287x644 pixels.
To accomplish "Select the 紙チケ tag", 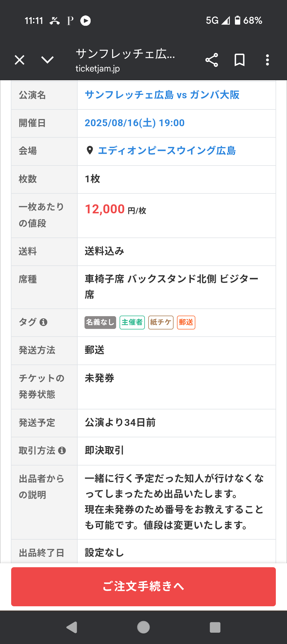I will tap(161, 323).
